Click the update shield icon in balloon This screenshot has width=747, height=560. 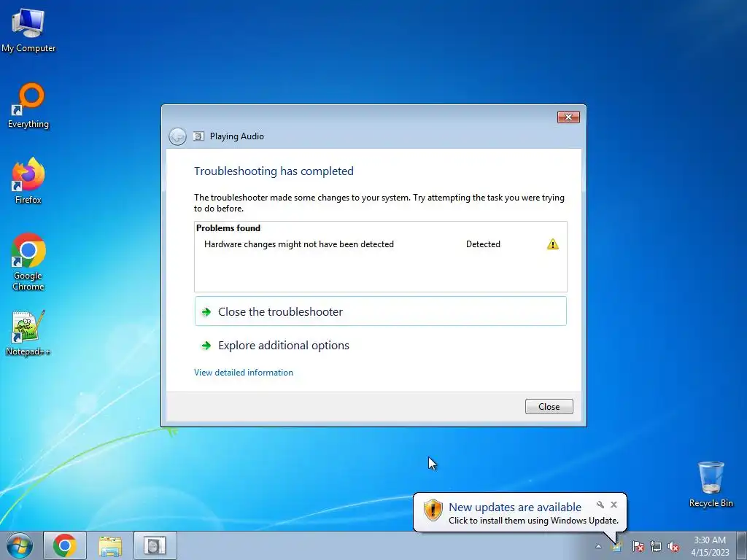(433, 510)
